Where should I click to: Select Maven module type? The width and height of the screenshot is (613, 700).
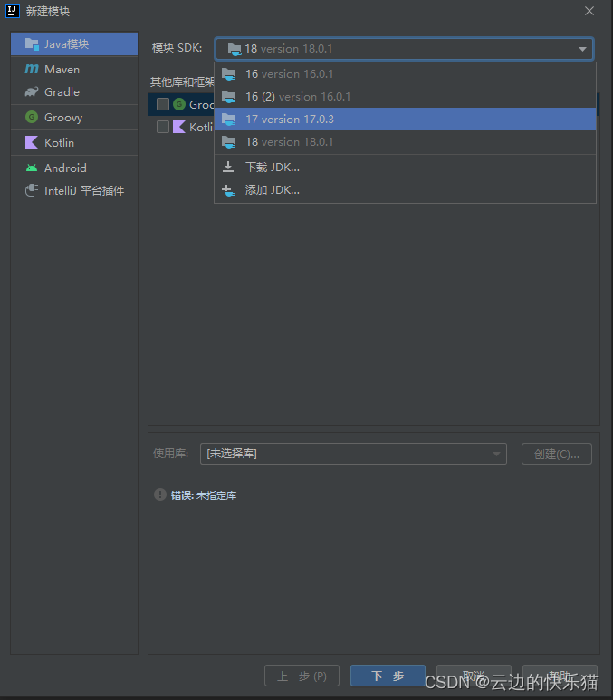click(x=74, y=69)
